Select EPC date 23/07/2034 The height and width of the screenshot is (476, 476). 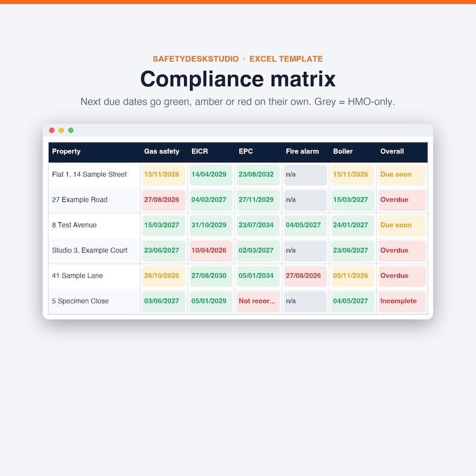258,225
